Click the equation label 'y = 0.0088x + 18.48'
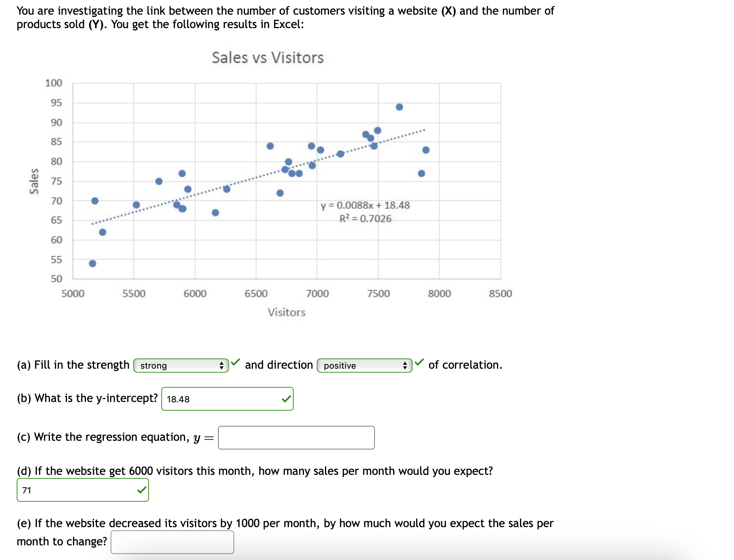Image resolution: width=734 pixels, height=560 pixels. click(365, 206)
